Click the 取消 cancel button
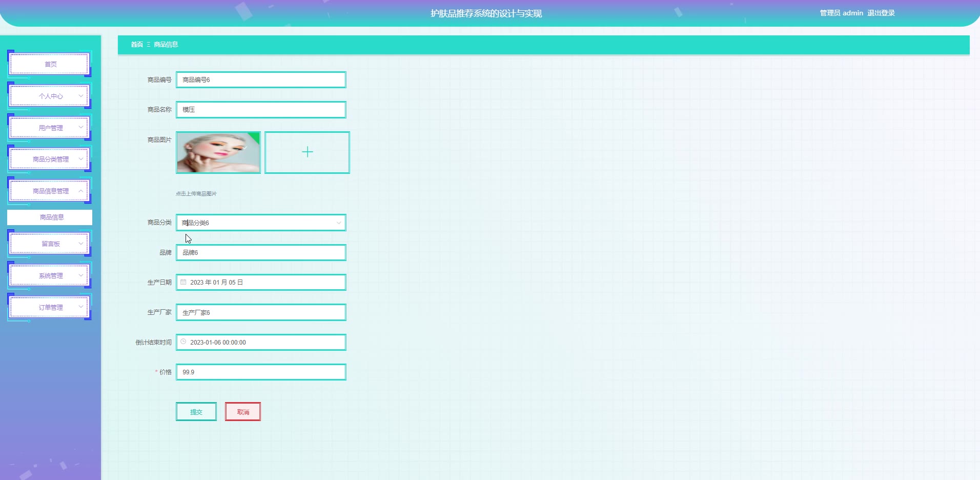This screenshot has height=480, width=980. [243, 412]
